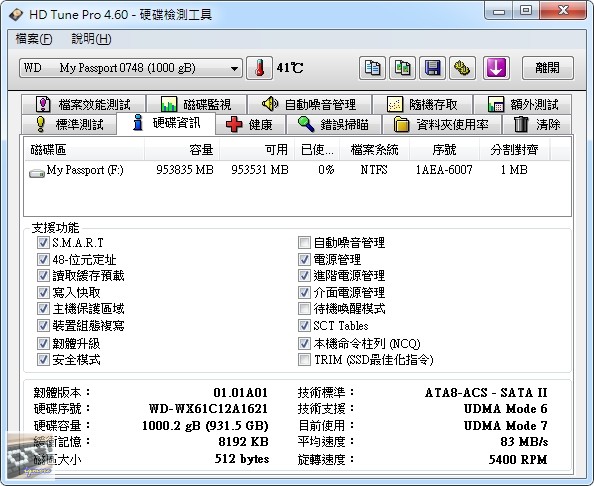594x486 pixels.
Task: Switch to the 磁碟監視 tab
Action: coord(196,104)
